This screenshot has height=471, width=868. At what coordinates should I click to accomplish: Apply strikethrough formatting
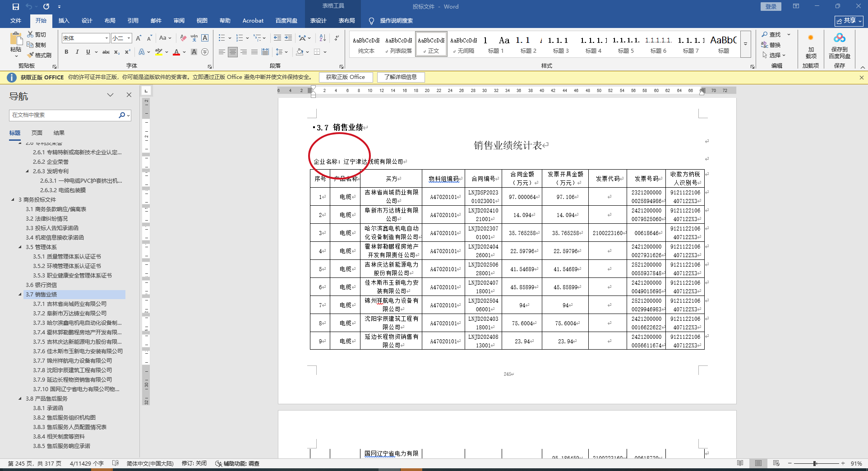click(106, 52)
